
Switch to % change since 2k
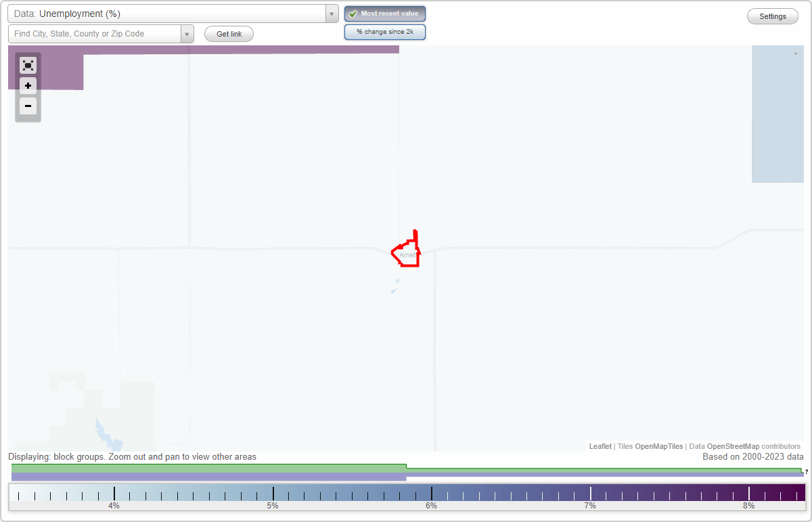385,32
